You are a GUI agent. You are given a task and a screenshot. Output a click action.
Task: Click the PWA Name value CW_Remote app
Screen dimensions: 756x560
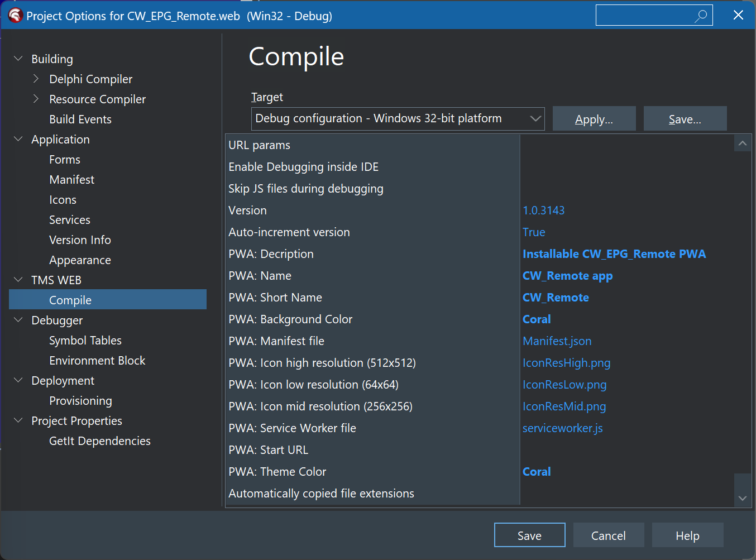click(567, 275)
